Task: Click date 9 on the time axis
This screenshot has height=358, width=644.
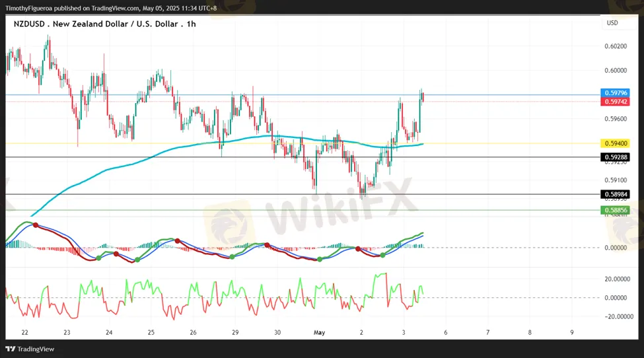Action: click(x=572, y=332)
